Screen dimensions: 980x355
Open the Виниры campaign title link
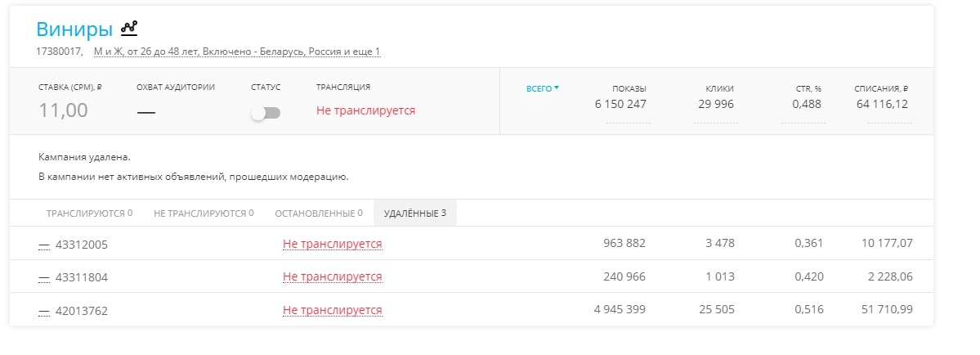(74, 29)
